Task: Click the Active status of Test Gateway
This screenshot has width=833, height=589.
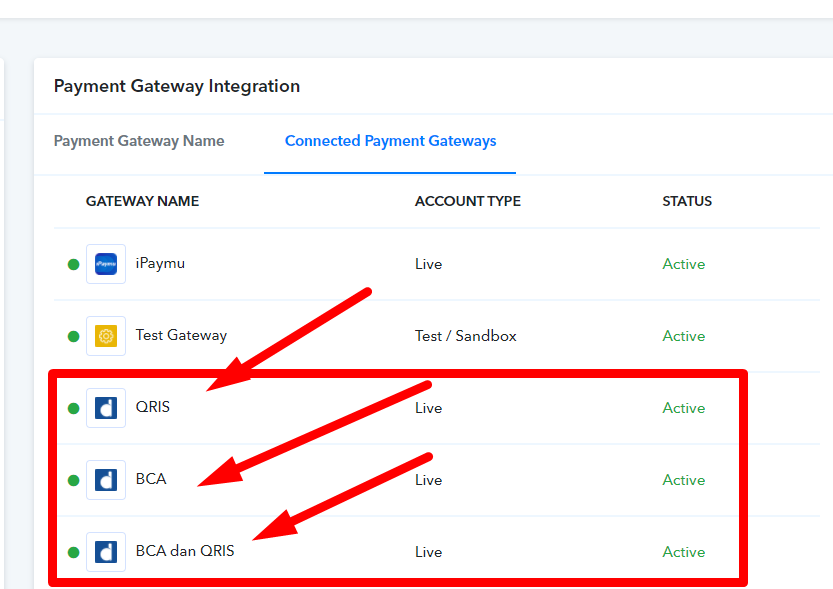Action: (684, 336)
